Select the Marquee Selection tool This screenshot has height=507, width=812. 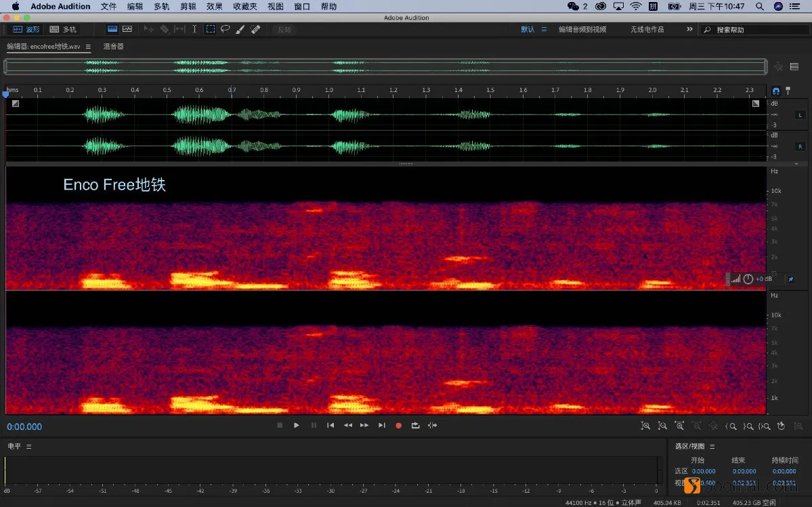tap(210, 30)
